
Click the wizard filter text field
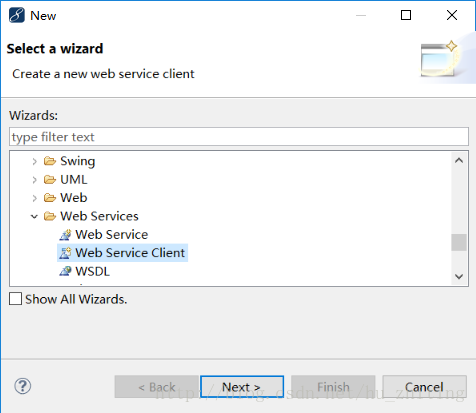pos(239,137)
